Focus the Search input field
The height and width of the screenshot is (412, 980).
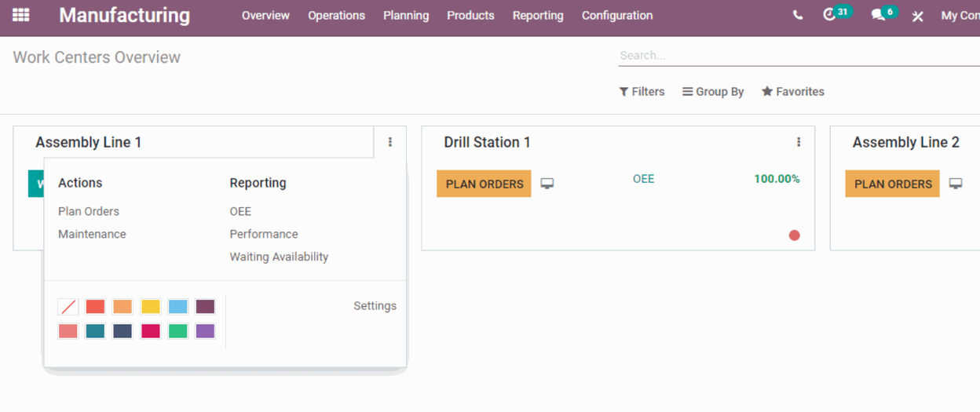tap(799, 56)
